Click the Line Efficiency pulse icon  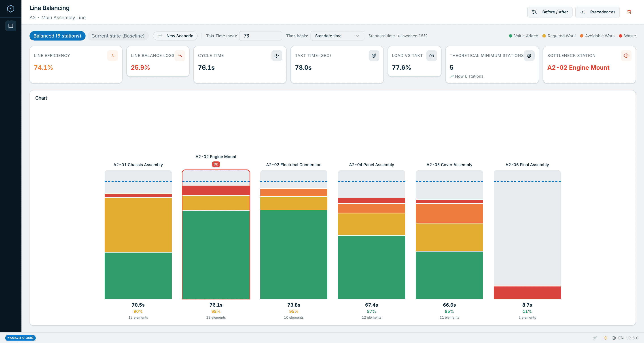112,56
